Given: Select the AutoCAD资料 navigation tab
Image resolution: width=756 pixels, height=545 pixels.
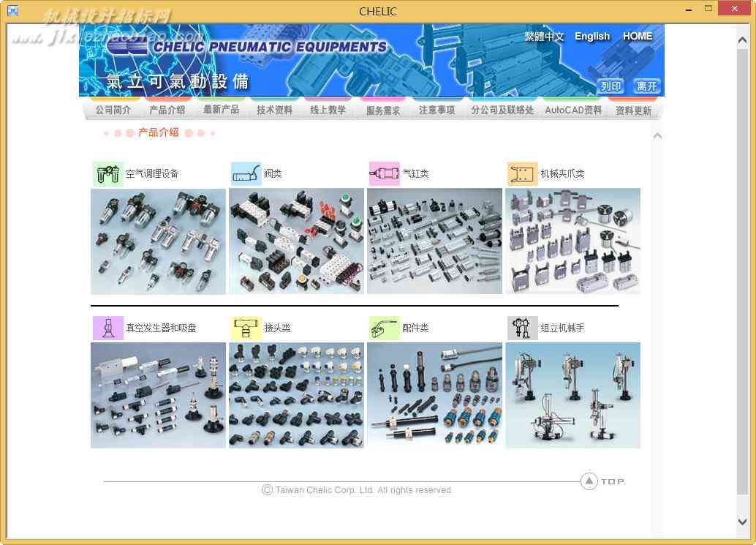Looking at the screenshot, I should point(573,110).
